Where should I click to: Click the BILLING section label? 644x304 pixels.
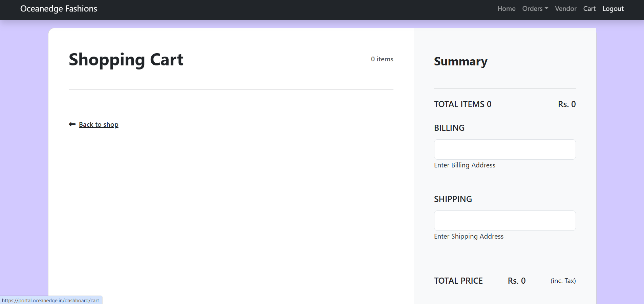click(x=449, y=128)
